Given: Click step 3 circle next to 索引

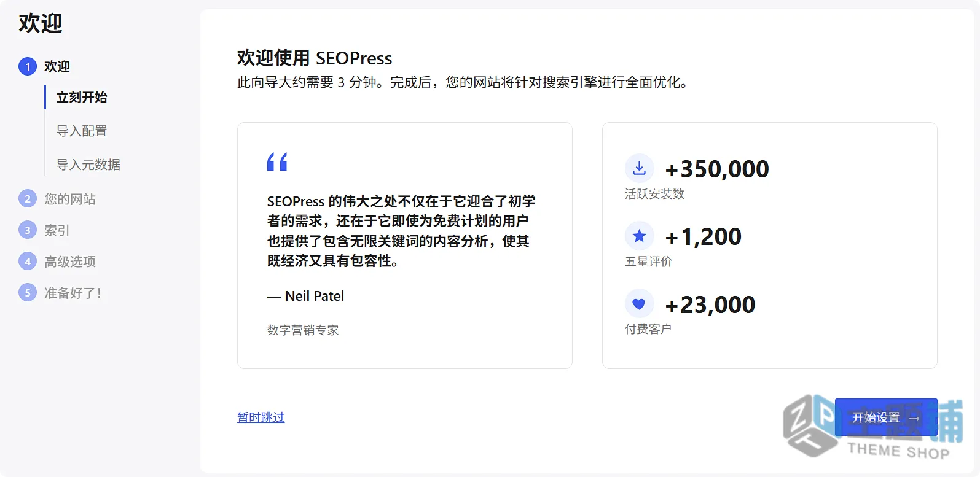Looking at the screenshot, I should (28, 230).
